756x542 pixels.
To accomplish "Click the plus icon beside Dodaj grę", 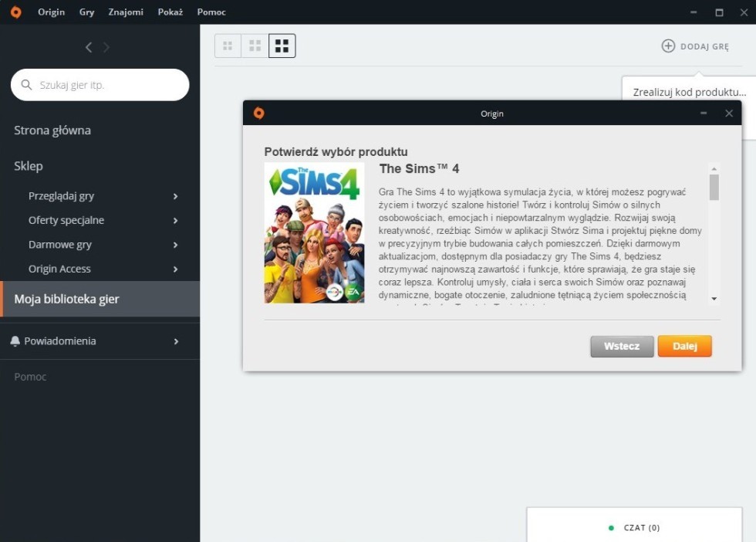I will (x=668, y=46).
